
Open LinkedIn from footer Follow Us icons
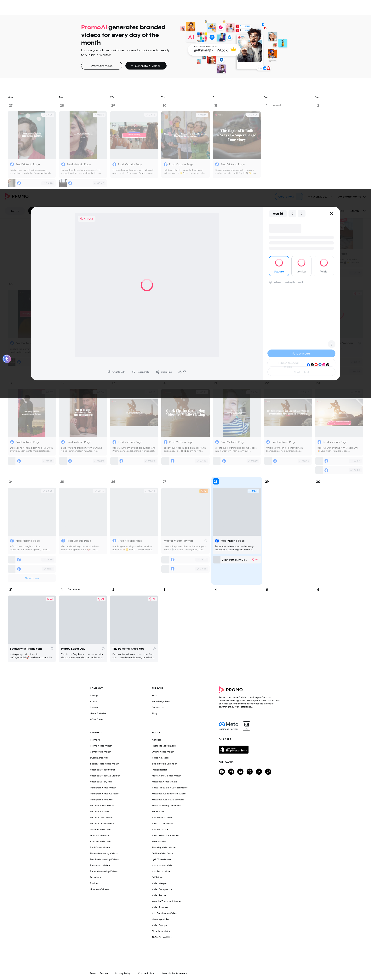[x=259, y=771]
